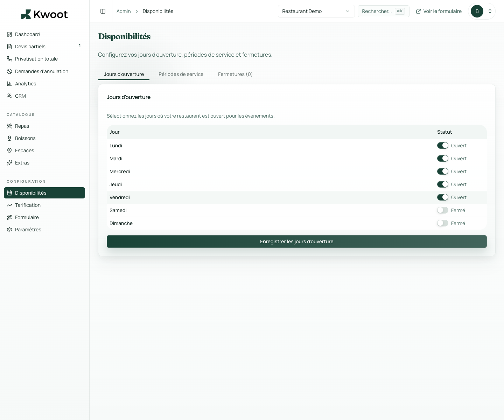
Task: Open Extras catalogue
Action: pos(44,163)
